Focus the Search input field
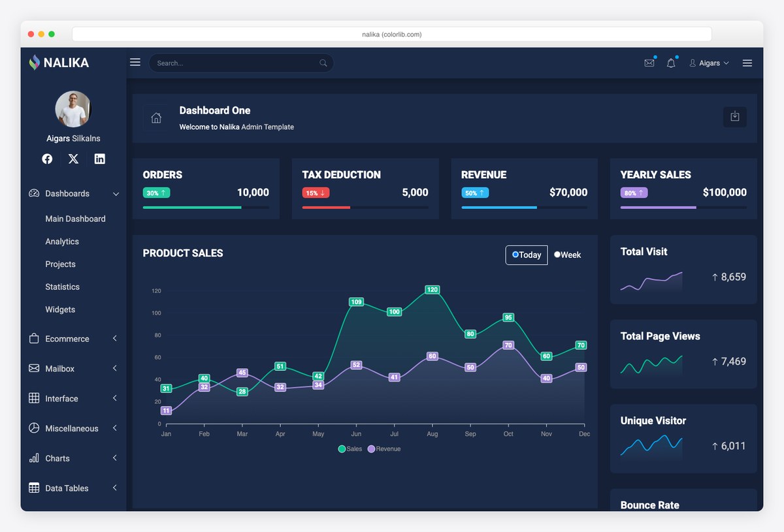This screenshot has width=784, height=532. click(x=241, y=63)
